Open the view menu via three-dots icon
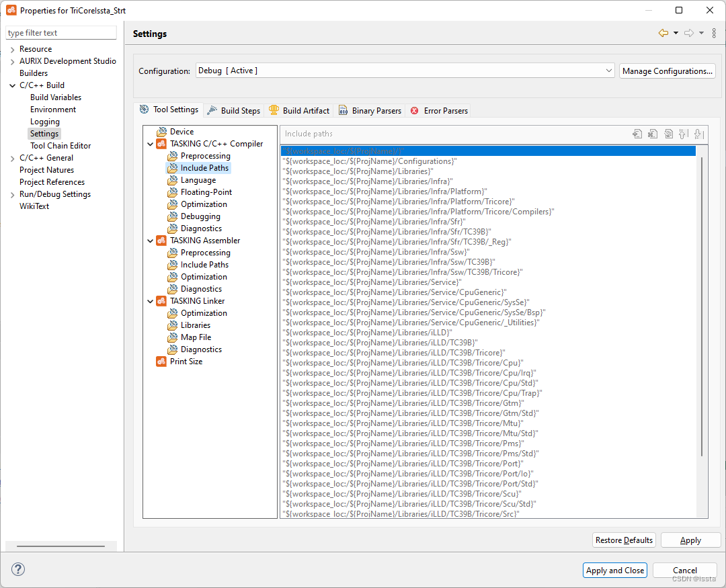Viewport: 726px width, 588px height. pos(714,32)
